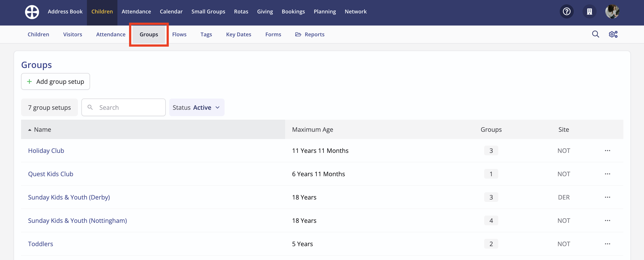Open the more options menu for Holiday Club
The width and height of the screenshot is (644, 260).
[607, 150]
